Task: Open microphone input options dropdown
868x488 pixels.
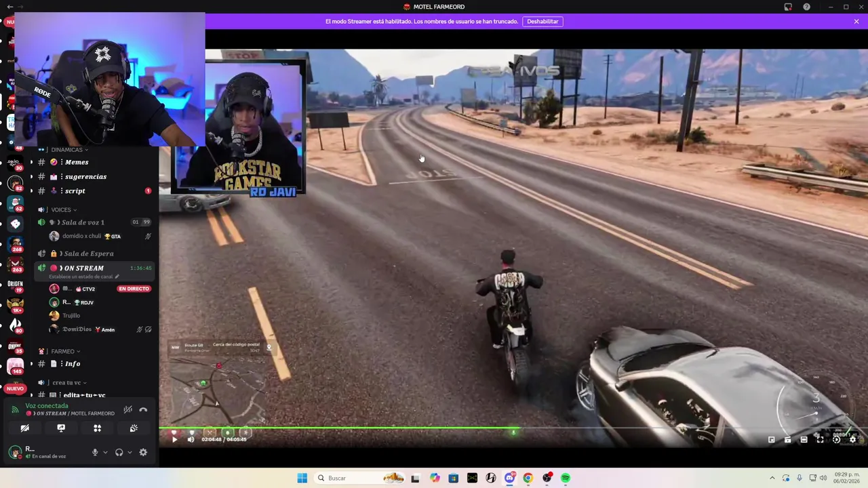Action: click(104, 453)
